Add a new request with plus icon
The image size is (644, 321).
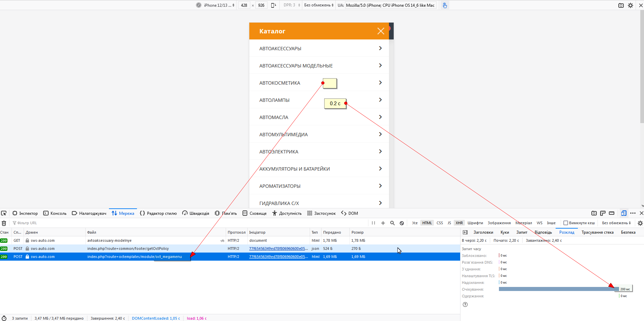click(x=383, y=223)
